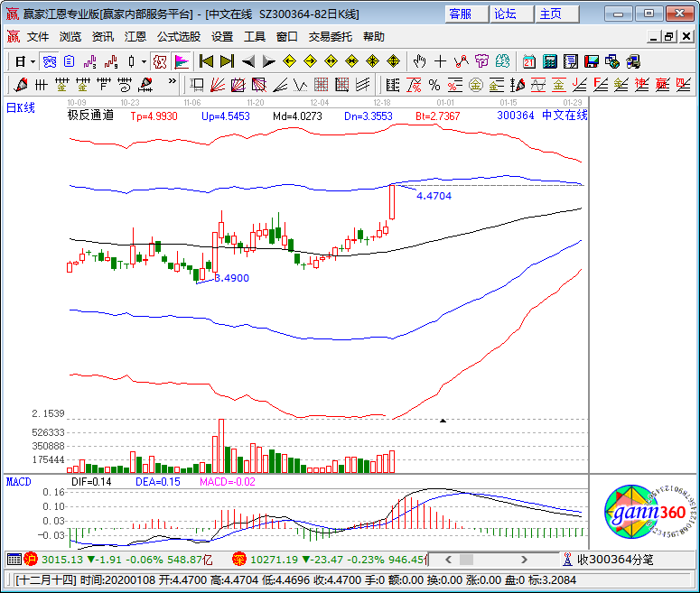Click the red 神 angle lines icon
Image resolution: width=700 pixels, height=593 pixels.
click(642, 85)
